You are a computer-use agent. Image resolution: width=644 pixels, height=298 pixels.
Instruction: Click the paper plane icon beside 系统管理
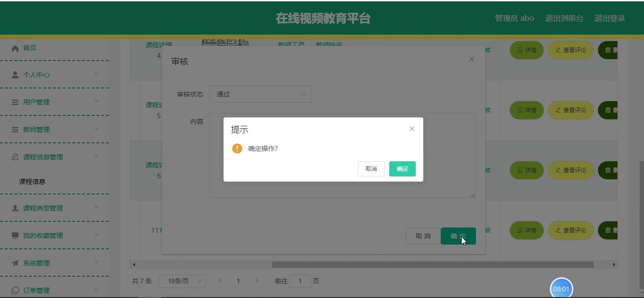pyautogui.click(x=15, y=263)
